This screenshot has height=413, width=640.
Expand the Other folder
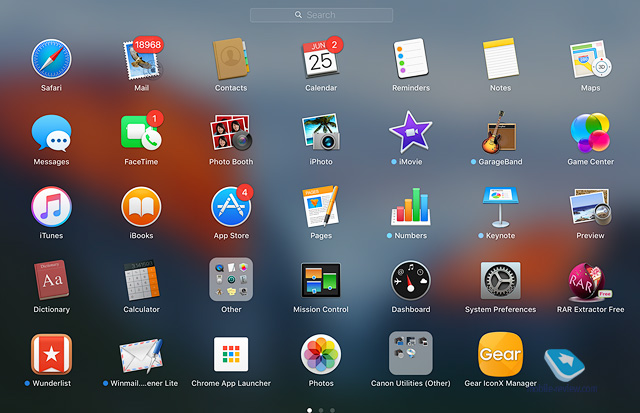click(231, 280)
